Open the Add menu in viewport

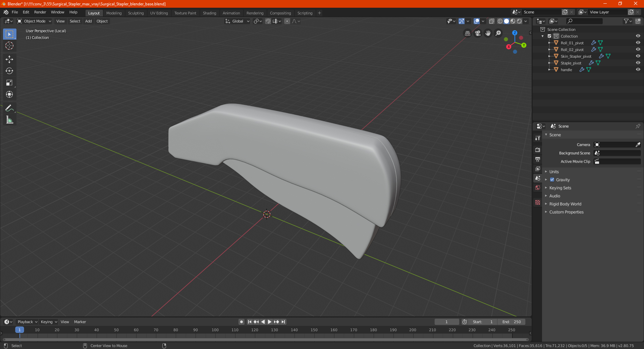pos(88,21)
